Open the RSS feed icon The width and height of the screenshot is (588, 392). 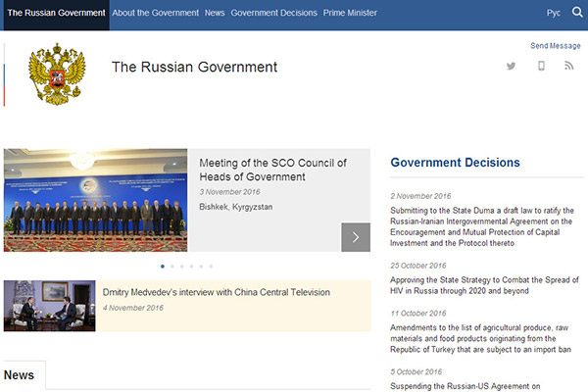[568, 66]
